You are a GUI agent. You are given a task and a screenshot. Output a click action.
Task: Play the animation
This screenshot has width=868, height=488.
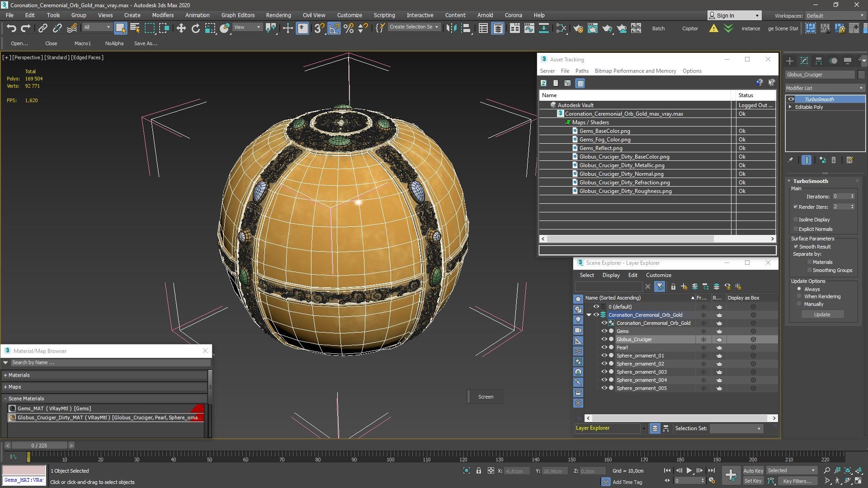pos(689,471)
